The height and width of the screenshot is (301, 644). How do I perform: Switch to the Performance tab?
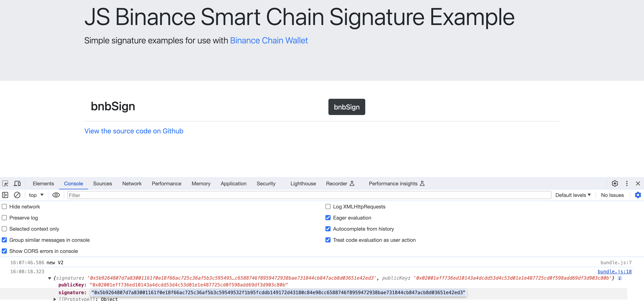[166, 183]
